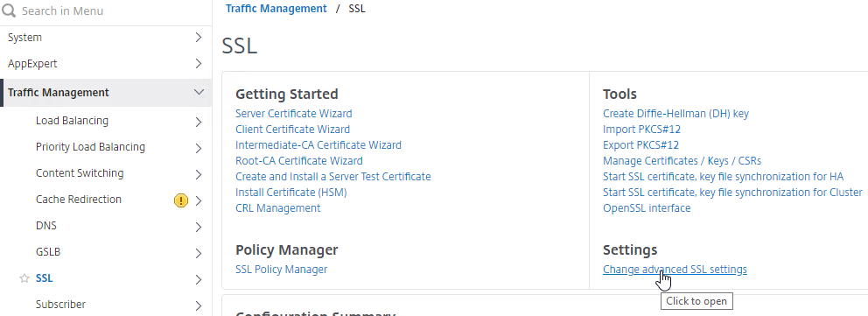Open the OpenSSL interface link
This screenshot has height=316, width=868.
pos(647,208)
